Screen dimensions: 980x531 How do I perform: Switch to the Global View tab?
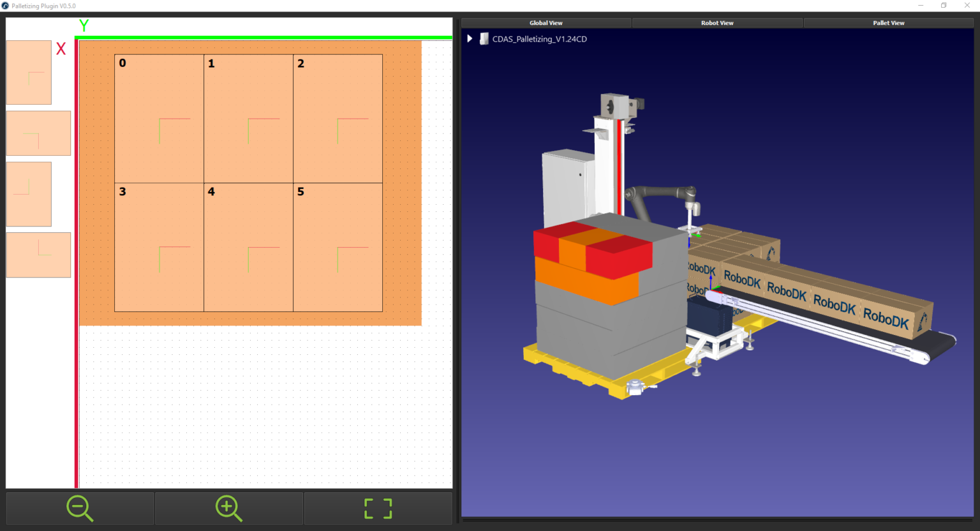[x=546, y=22]
